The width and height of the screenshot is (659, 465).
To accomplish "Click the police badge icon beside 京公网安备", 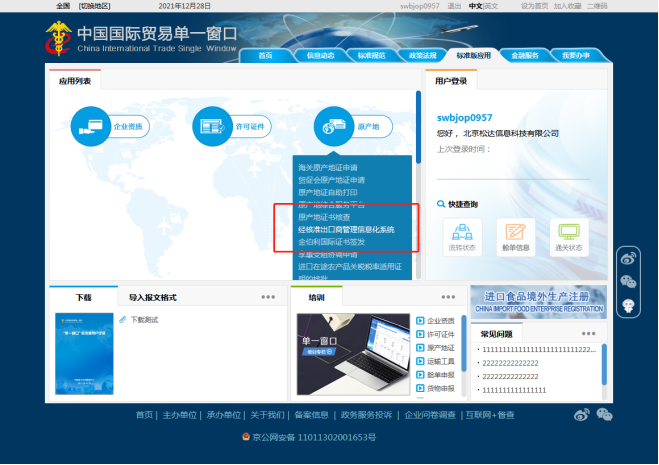I will (x=246, y=437).
